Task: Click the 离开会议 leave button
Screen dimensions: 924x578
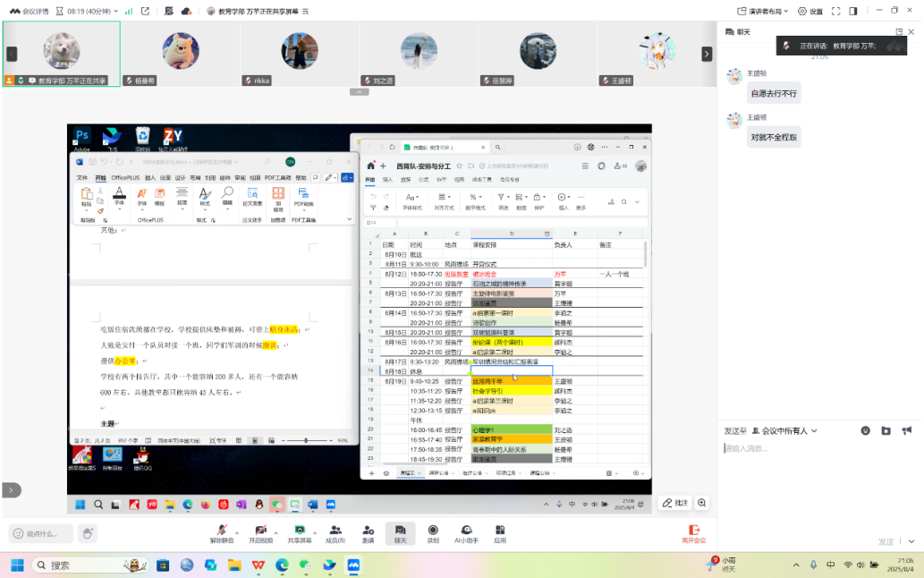Action: [693, 533]
